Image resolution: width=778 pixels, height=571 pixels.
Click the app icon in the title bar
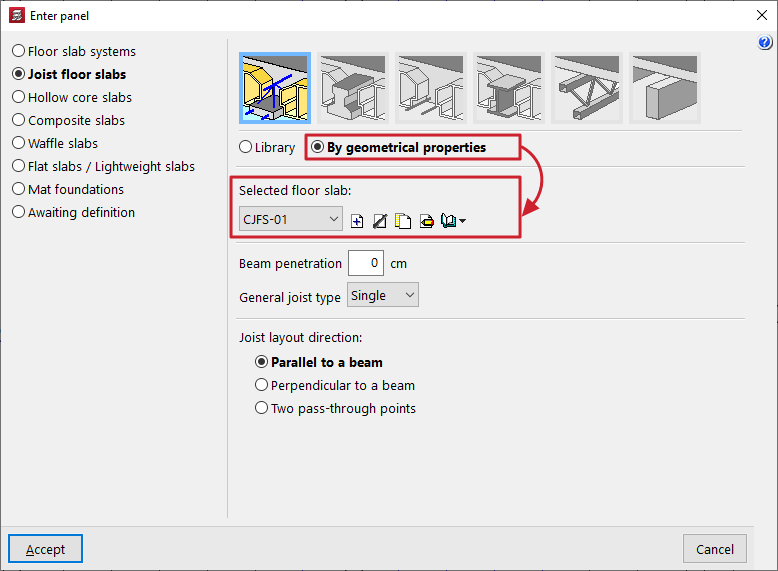(17, 15)
